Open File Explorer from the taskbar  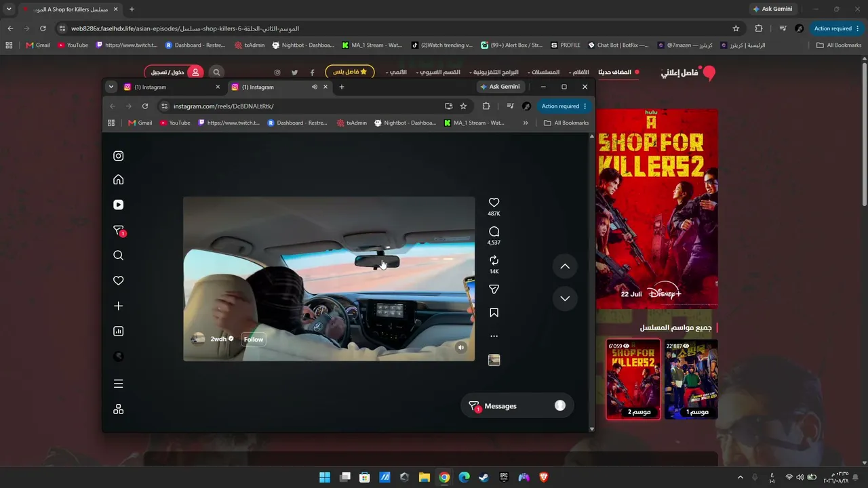[425, 477]
